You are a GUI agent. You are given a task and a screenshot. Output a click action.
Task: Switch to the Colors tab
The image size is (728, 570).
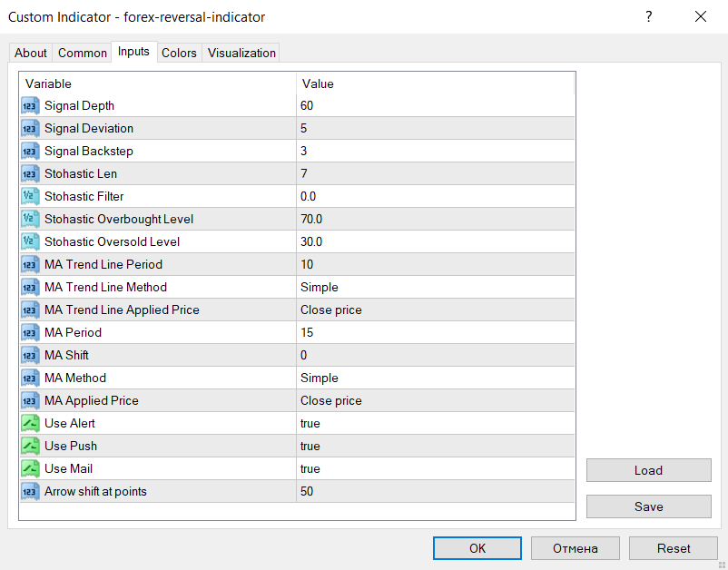point(179,54)
